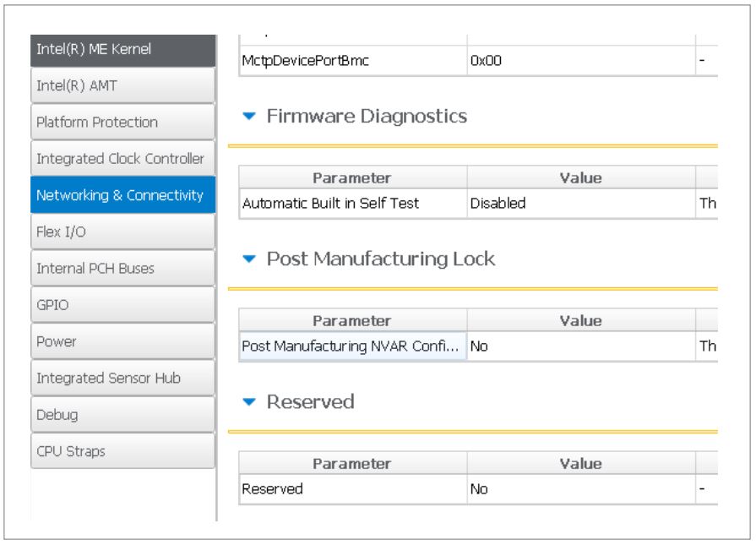Edit the MctpDevicePortBmc 0x00 value
The width and height of the screenshot is (756, 545).
click(x=580, y=61)
